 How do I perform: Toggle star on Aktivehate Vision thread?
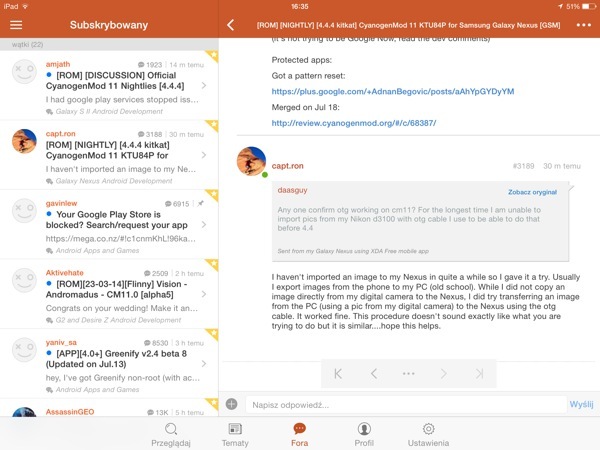tap(212, 265)
